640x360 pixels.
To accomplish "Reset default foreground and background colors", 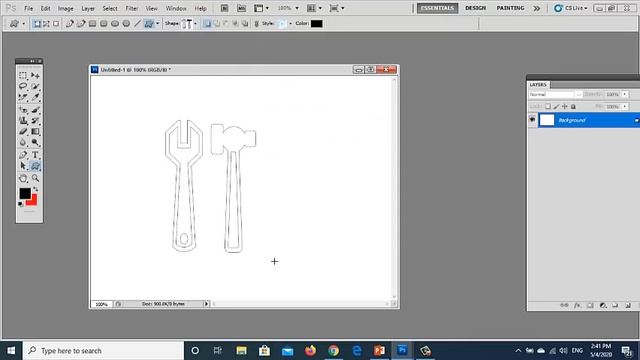I will (x=20, y=204).
